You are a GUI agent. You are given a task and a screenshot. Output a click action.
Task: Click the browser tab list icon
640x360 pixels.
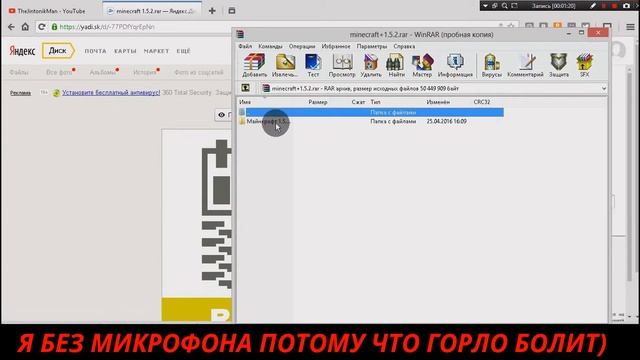(x=232, y=11)
